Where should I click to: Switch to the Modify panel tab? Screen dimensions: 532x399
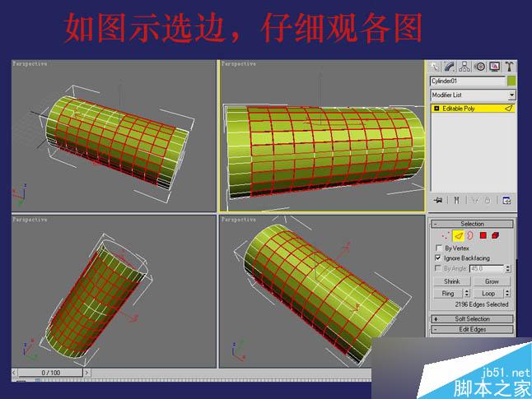[449, 67]
